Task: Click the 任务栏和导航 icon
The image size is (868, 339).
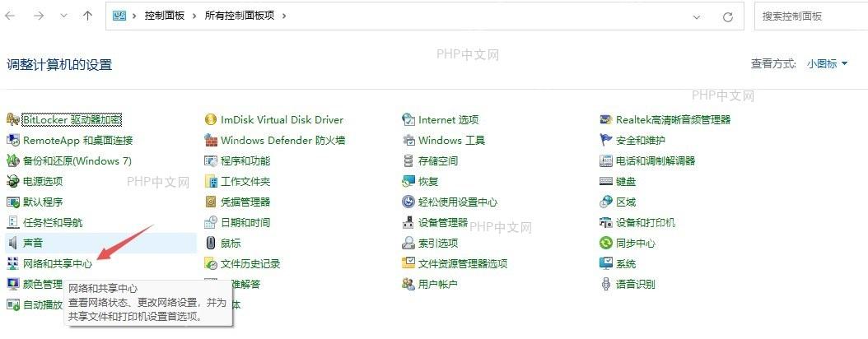Action: [x=12, y=222]
